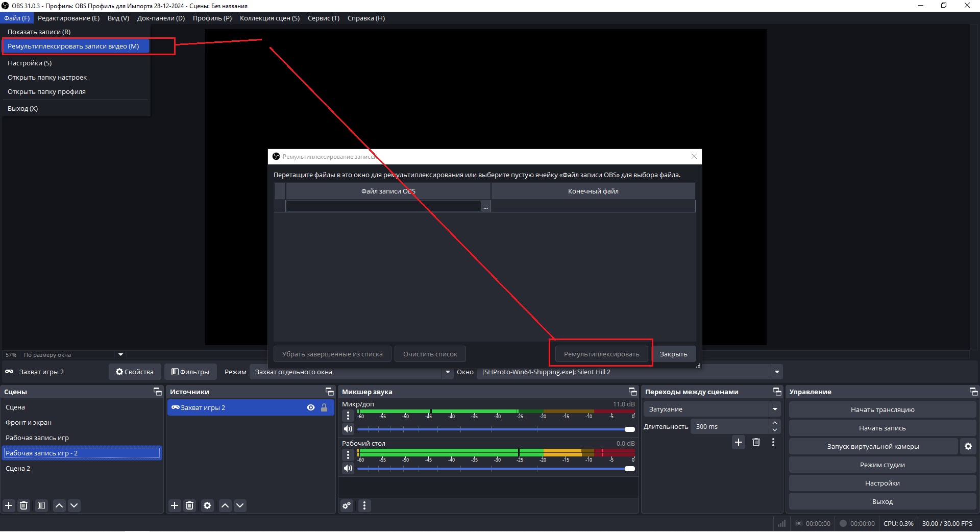The height and width of the screenshot is (532, 980).
Task: Open Режим capture mode dropdown
Action: coord(351,372)
